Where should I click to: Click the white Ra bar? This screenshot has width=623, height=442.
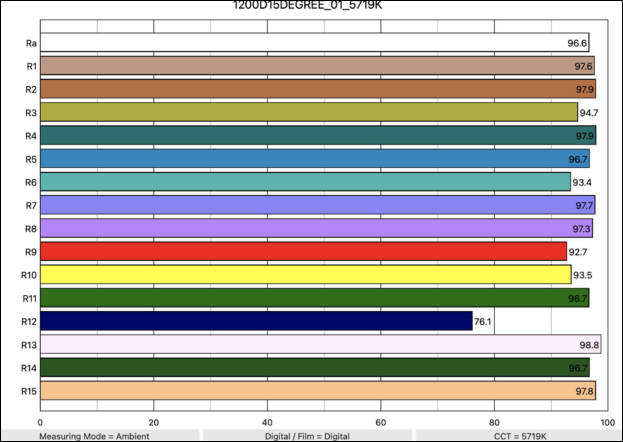pos(300,43)
